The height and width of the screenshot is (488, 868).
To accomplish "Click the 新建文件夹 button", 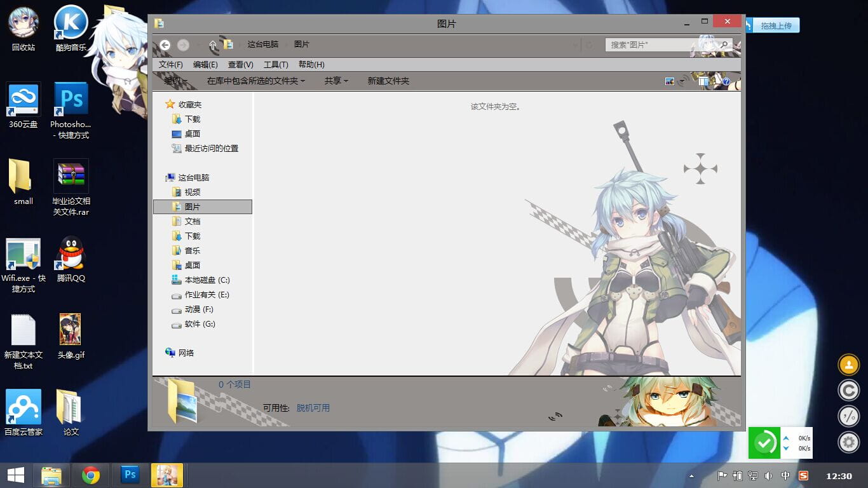I will 388,81.
